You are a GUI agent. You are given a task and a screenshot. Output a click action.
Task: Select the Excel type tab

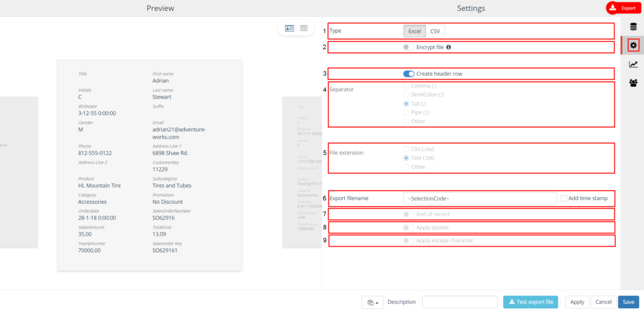[414, 31]
